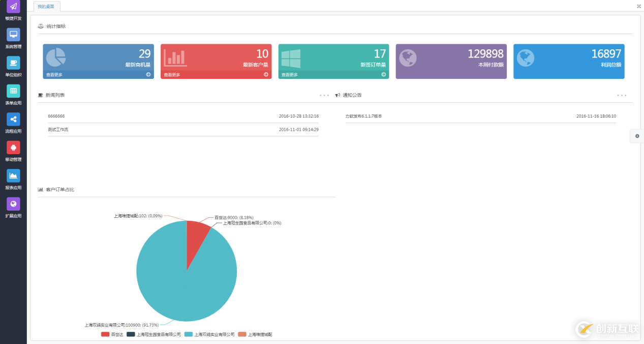Open the 系统管理 sidebar module
The height and width of the screenshot is (344, 644).
[x=13, y=39]
